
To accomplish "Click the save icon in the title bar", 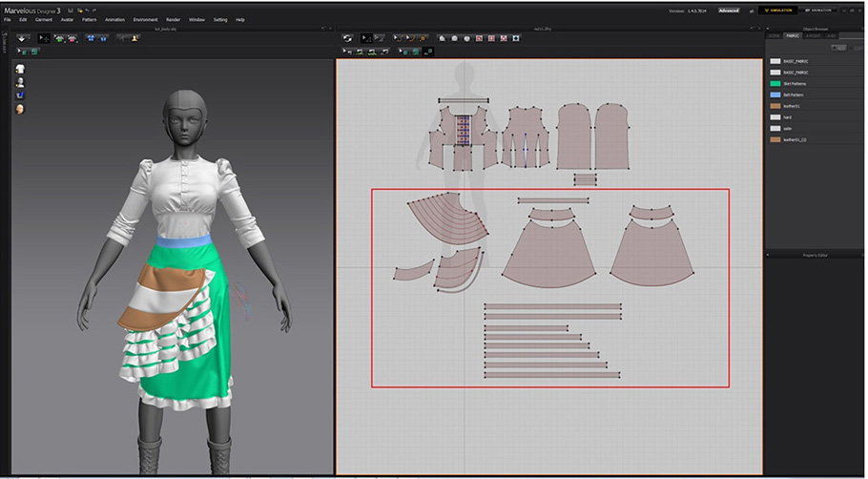I will coord(71,10).
